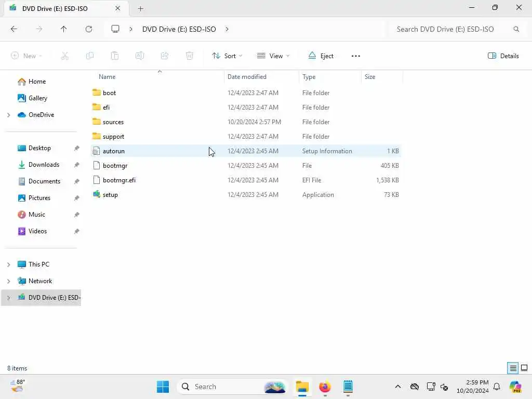This screenshot has width=532, height=399.
Task: Open the New item dropdown
Action: pyautogui.click(x=26, y=56)
